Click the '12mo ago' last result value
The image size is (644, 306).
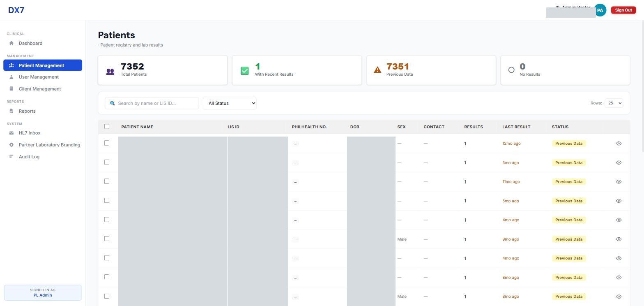click(511, 144)
